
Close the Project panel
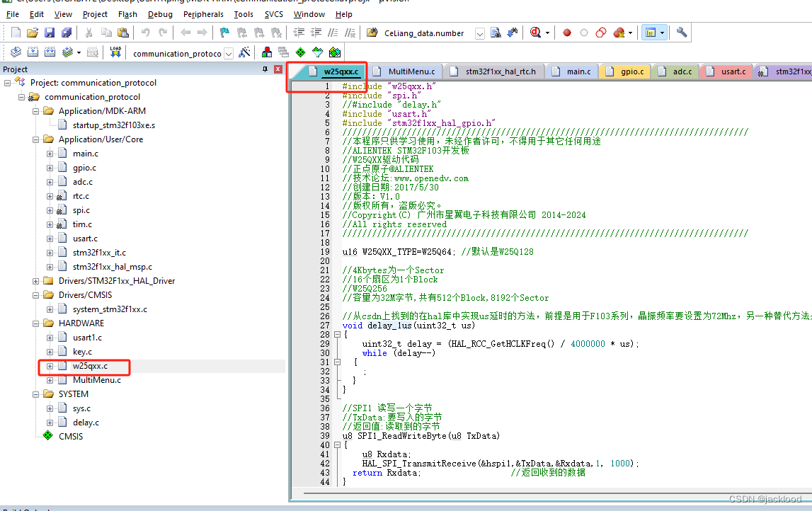[x=278, y=69]
